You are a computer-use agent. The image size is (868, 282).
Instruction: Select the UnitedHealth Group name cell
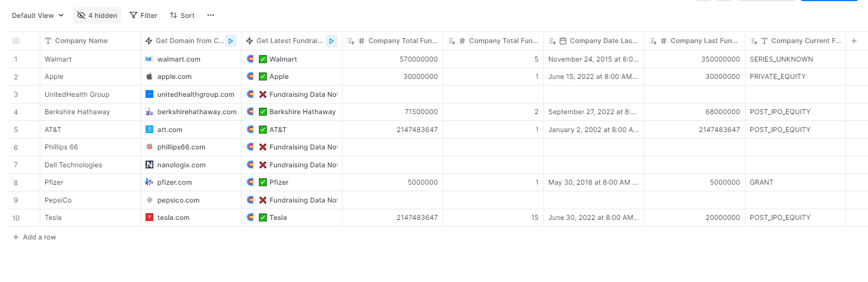click(90, 94)
